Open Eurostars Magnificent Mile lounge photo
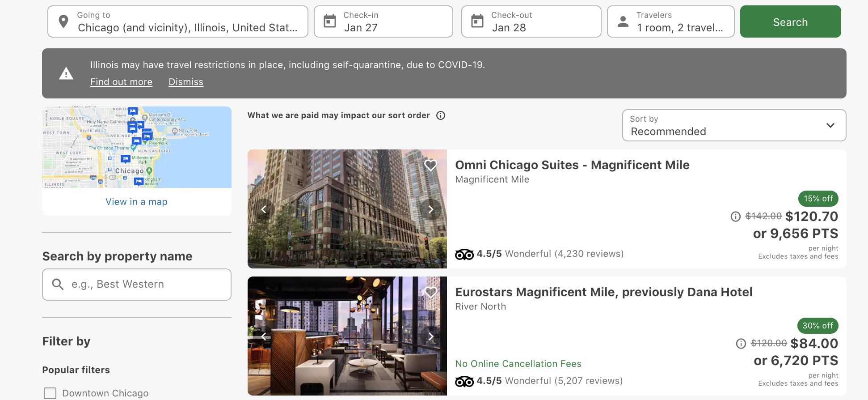The height and width of the screenshot is (400, 868). tap(347, 336)
